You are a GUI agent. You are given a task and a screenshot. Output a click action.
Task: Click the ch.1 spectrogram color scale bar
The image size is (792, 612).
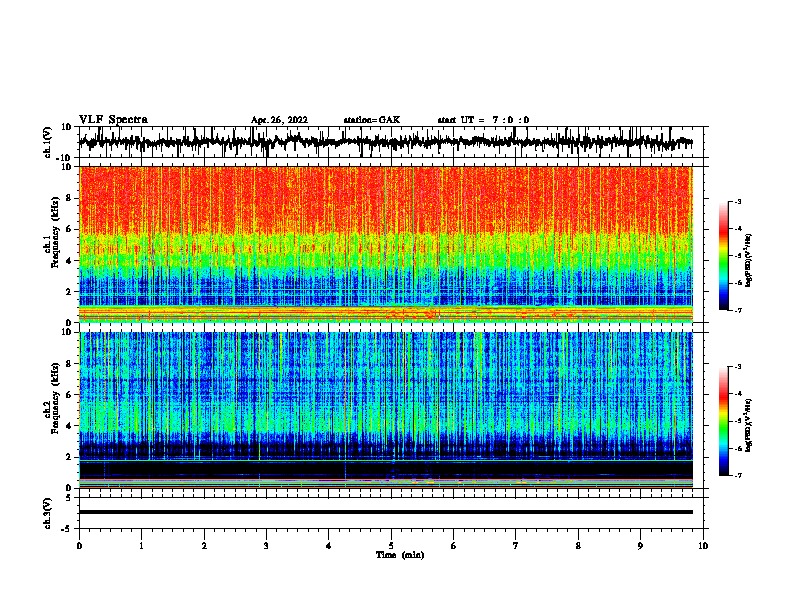click(x=724, y=256)
